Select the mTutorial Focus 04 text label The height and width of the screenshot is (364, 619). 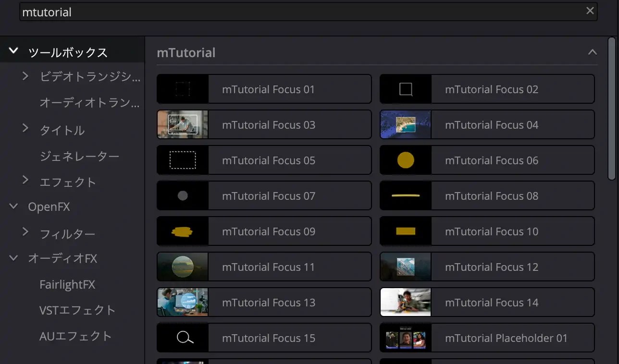point(492,125)
